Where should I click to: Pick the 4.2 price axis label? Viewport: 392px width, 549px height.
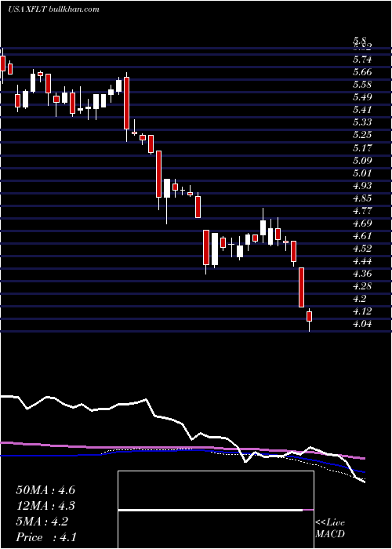[x=360, y=299]
